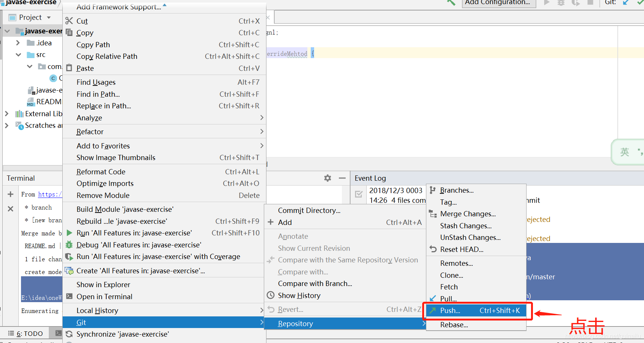Click the Paste clipboard icon
Viewport: 644px width, 343px height.
click(69, 68)
